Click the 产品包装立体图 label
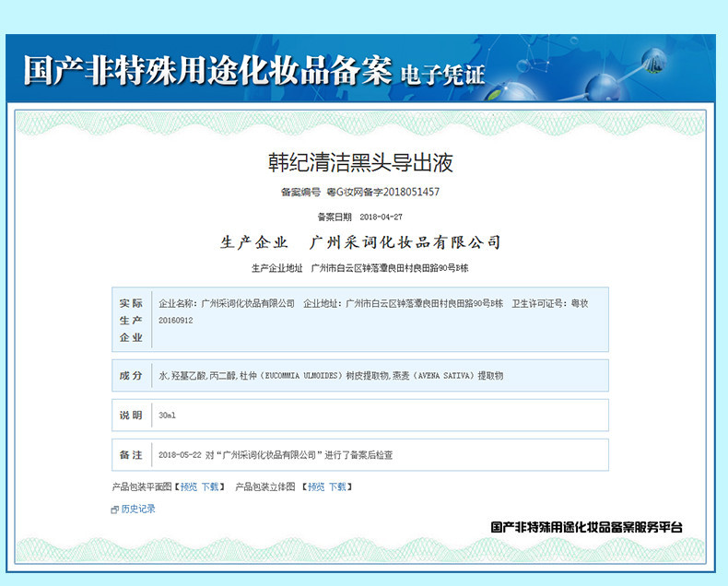Screen dimensions: 728x586 pyautogui.click(x=265, y=486)
